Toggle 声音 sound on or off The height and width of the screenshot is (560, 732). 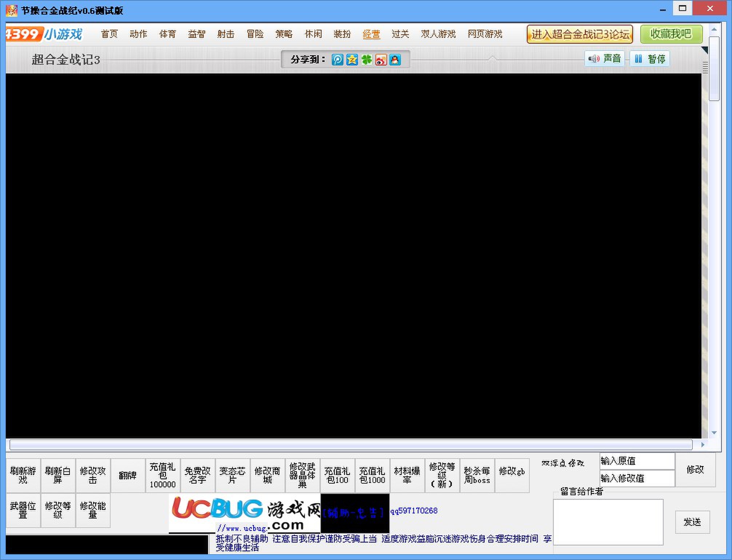605,59
